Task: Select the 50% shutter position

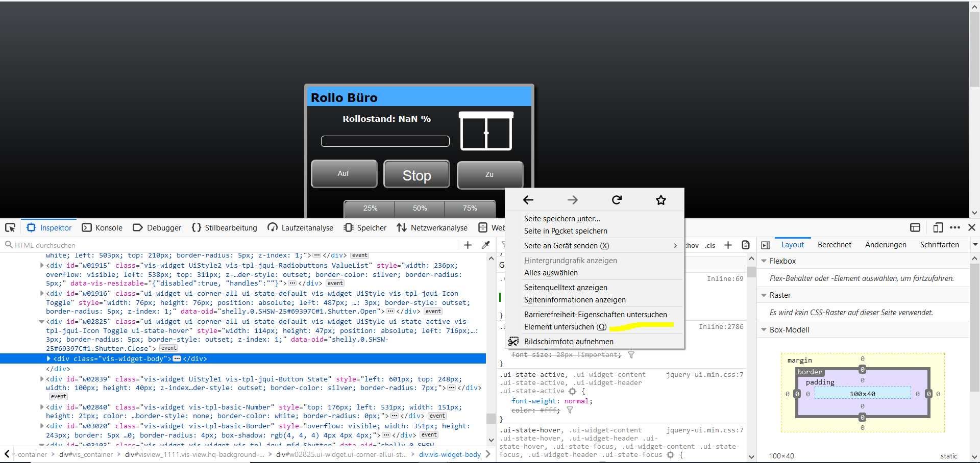Action: [x=420, y=209]
